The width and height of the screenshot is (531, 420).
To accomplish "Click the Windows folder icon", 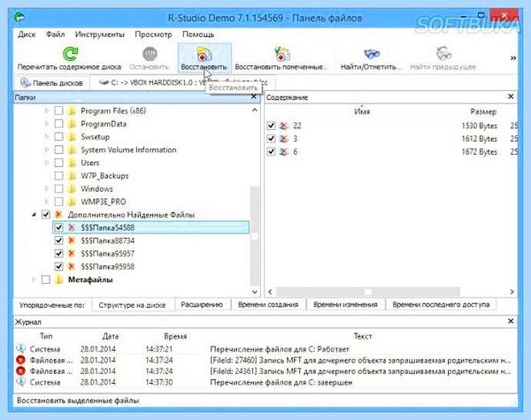I will pos(72,189).
